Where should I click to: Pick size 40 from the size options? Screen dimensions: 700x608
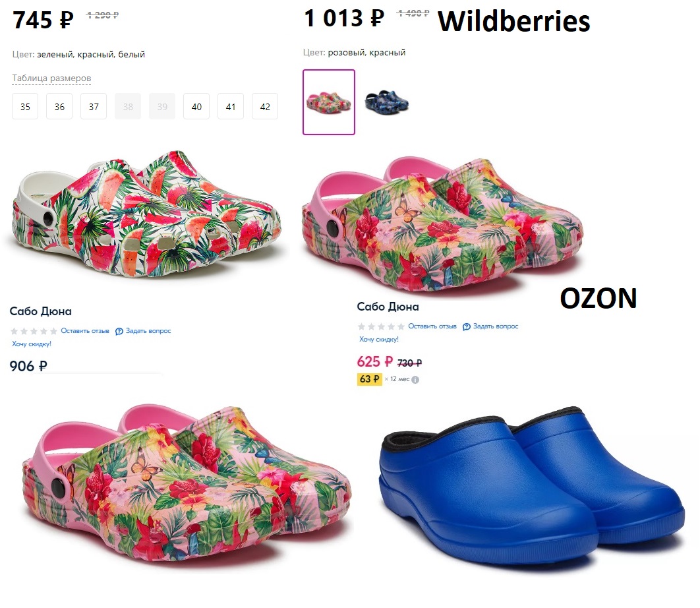pos(196,106)
